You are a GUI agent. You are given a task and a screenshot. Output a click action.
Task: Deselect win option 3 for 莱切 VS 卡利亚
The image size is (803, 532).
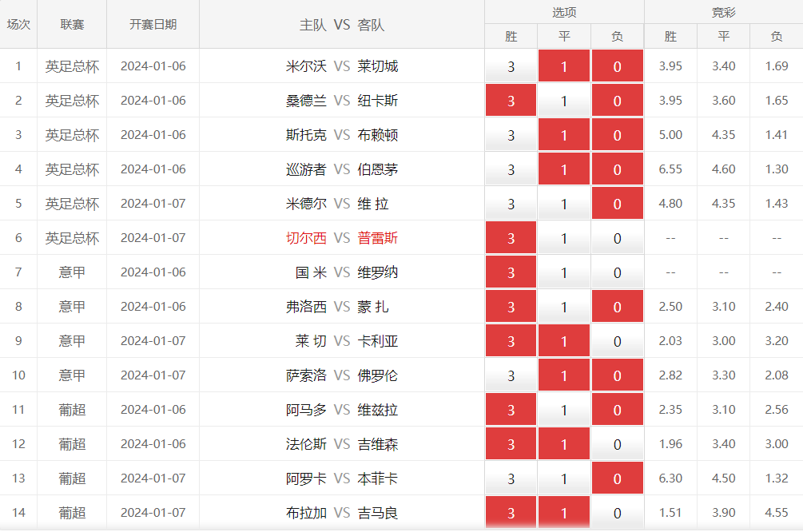[x=511, y=340]
